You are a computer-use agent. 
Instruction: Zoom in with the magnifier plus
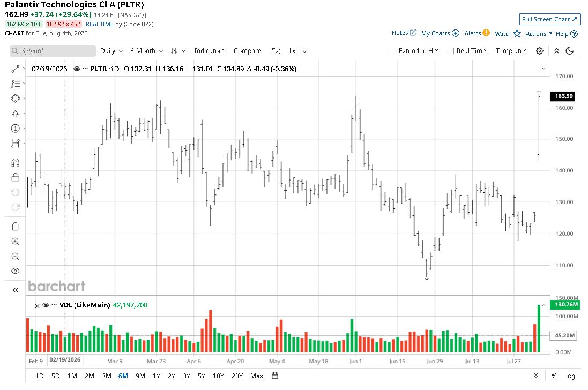click(x=15, y=241)
